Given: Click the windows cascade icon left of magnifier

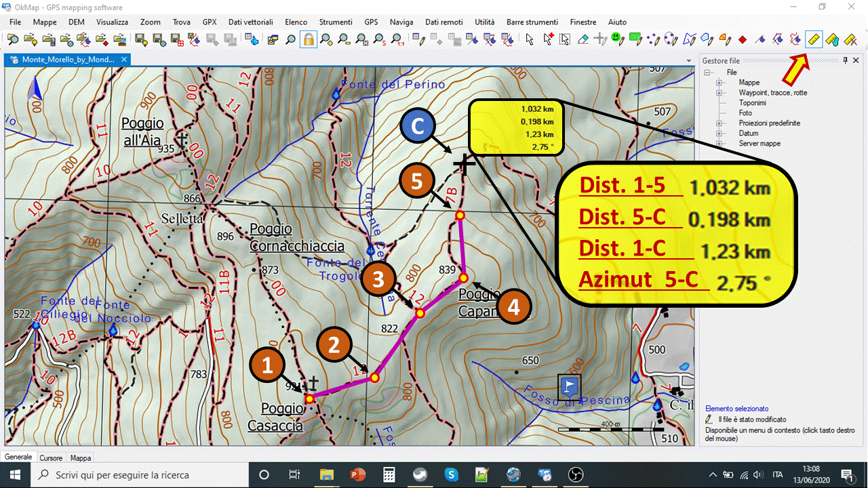Looking at the screenshot, I should 273,39.
